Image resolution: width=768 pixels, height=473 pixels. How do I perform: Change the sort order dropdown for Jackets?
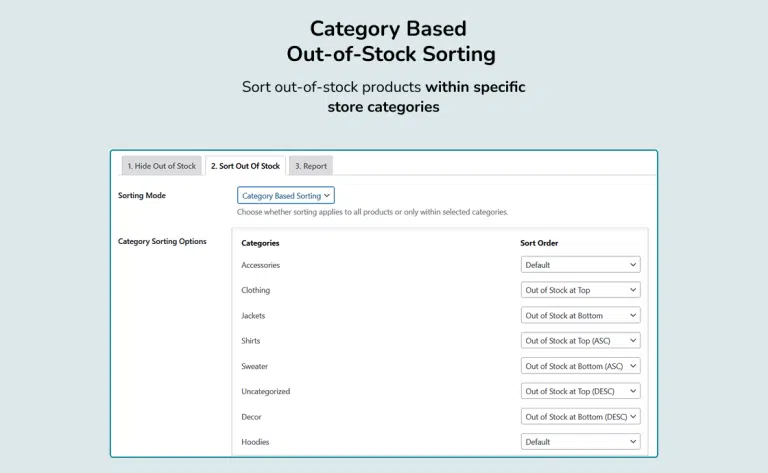click(580, 315)
